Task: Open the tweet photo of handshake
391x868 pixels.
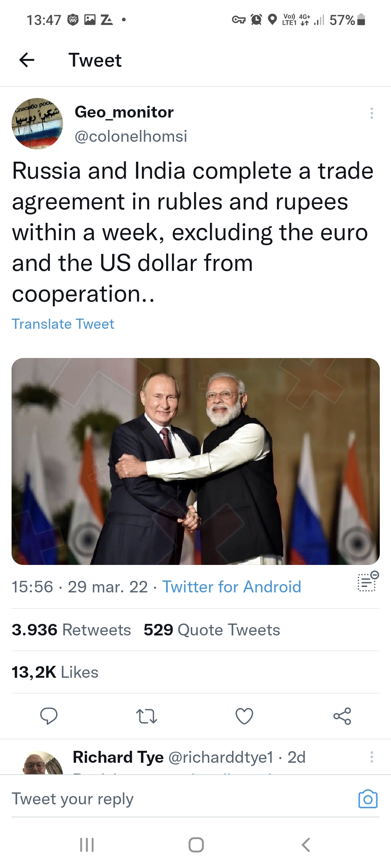Action: pos(195,461)
